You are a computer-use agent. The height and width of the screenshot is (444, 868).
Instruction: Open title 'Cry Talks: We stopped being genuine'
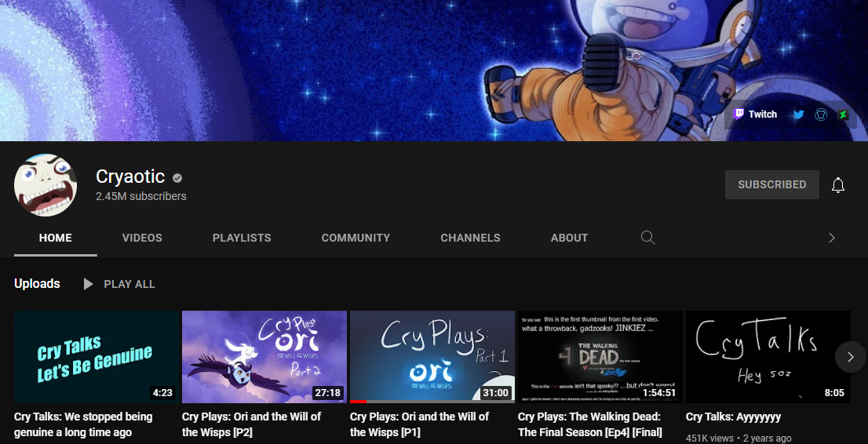click(83, 424)
